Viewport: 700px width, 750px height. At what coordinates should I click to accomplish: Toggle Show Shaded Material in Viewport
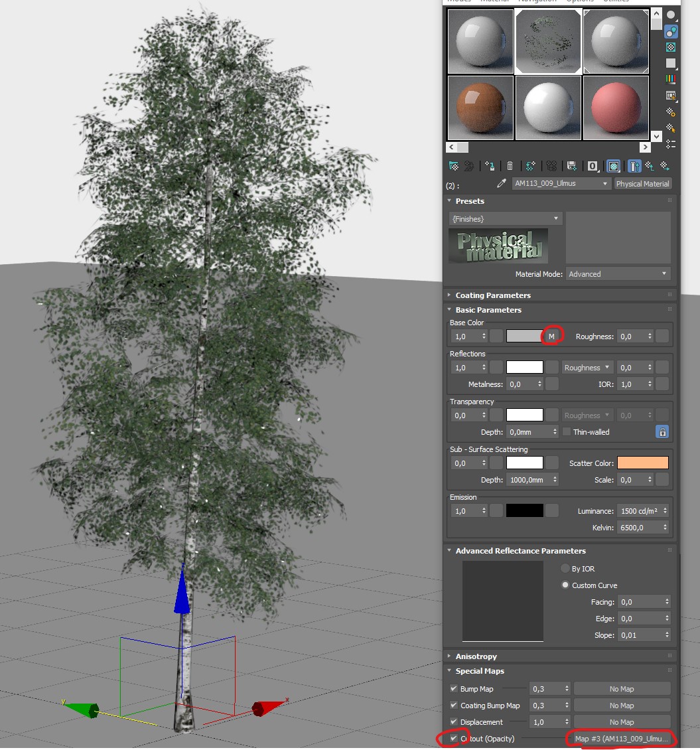click(614, 166)
